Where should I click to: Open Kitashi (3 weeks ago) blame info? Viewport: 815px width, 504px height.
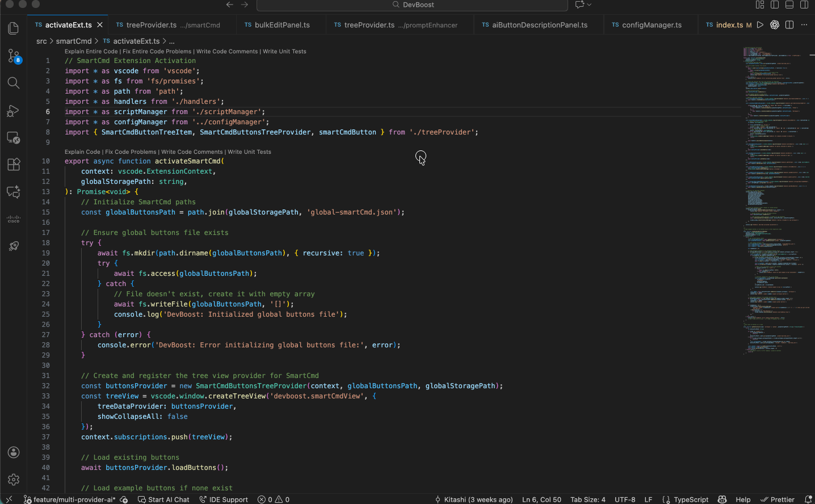coord(473,499)
